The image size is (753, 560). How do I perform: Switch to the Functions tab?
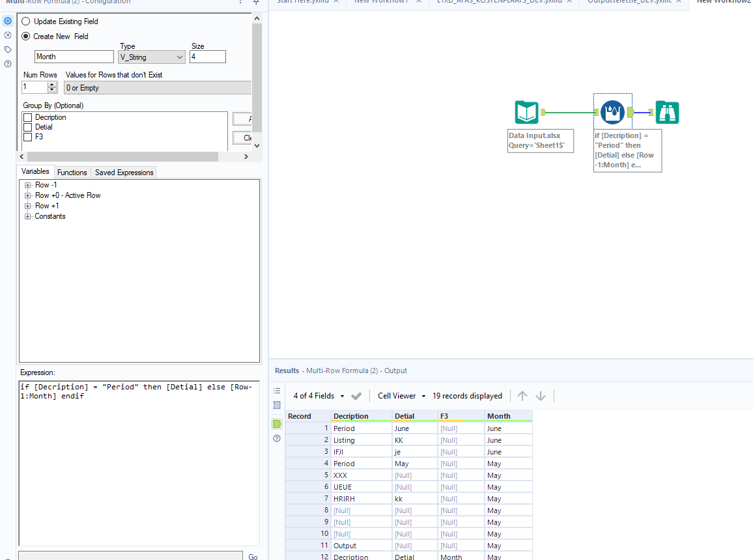tap(72, 173)
